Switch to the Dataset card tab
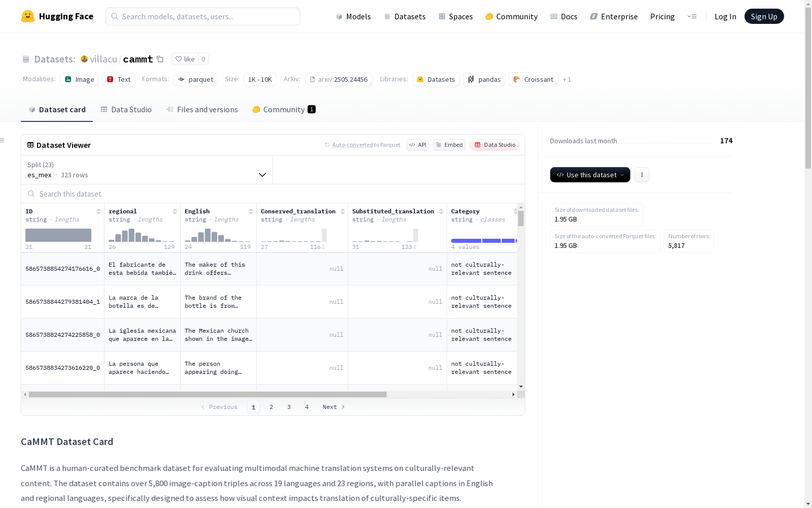Screen dimensions: 812x508 [x=57, y=110]
